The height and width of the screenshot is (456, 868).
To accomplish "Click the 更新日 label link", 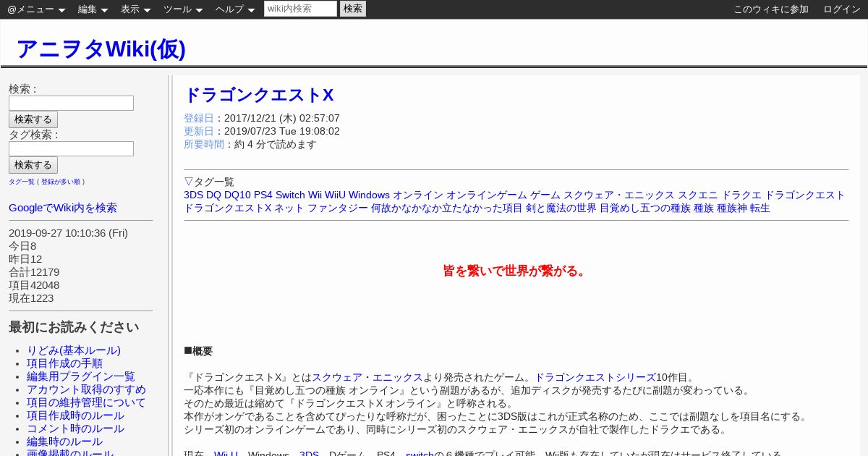I will coord(199,131).
